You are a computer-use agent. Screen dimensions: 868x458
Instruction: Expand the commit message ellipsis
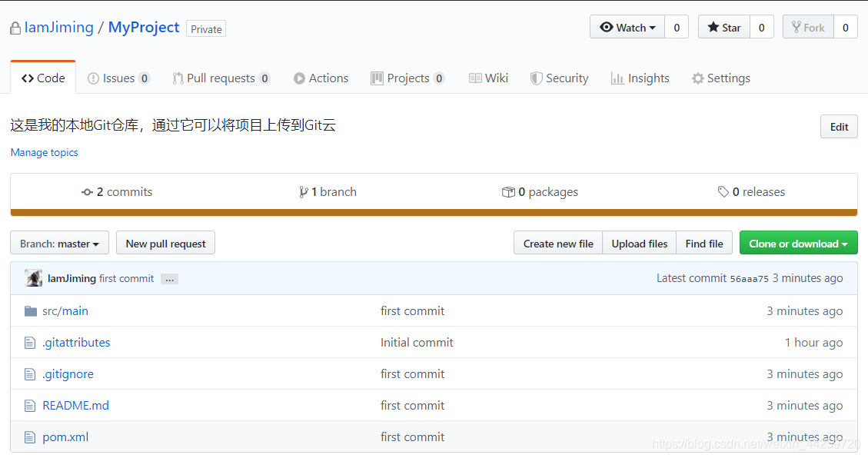click(169, 279)
